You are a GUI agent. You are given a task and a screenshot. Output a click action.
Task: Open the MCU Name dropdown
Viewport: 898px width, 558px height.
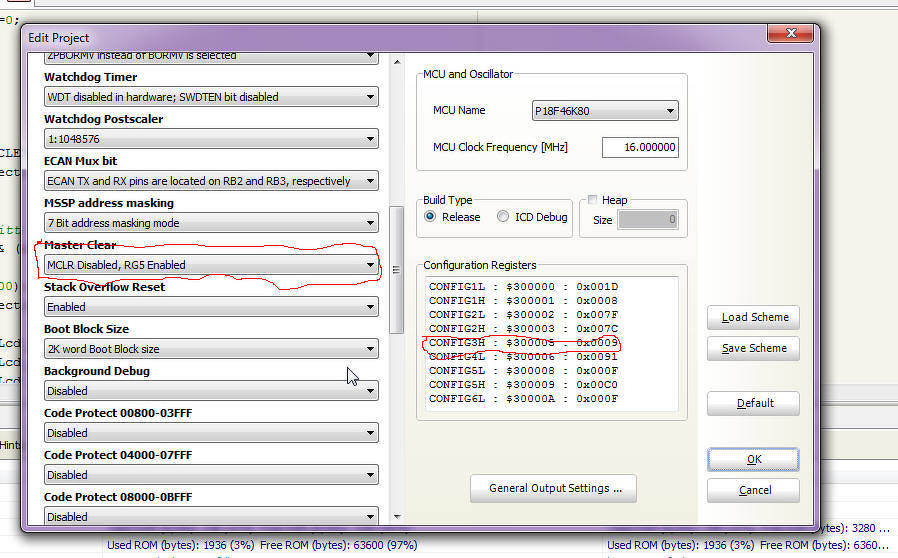605,111
